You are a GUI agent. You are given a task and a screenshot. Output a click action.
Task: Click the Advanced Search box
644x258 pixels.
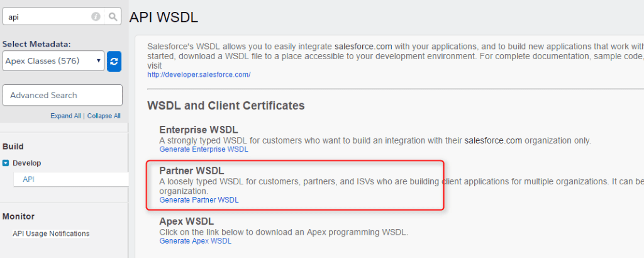62,95
